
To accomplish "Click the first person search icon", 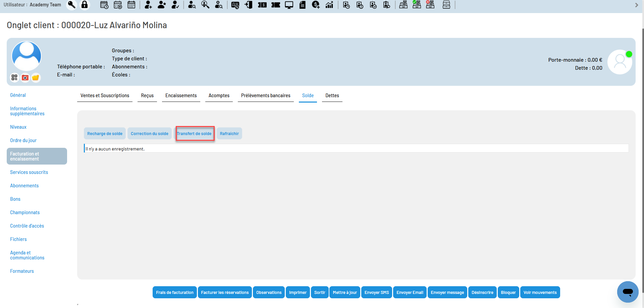I will point(192,5).
